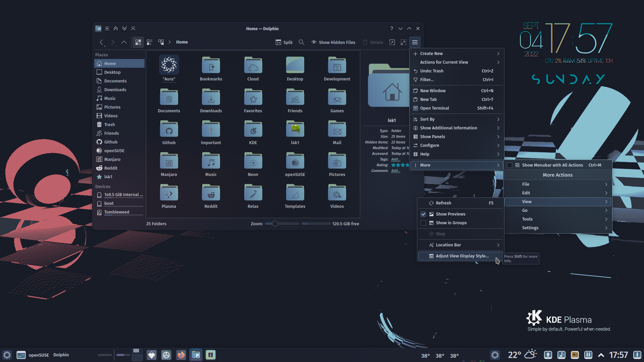644x362 pixels.
Task: Switch to Details tree view mode
Action: 161,42
